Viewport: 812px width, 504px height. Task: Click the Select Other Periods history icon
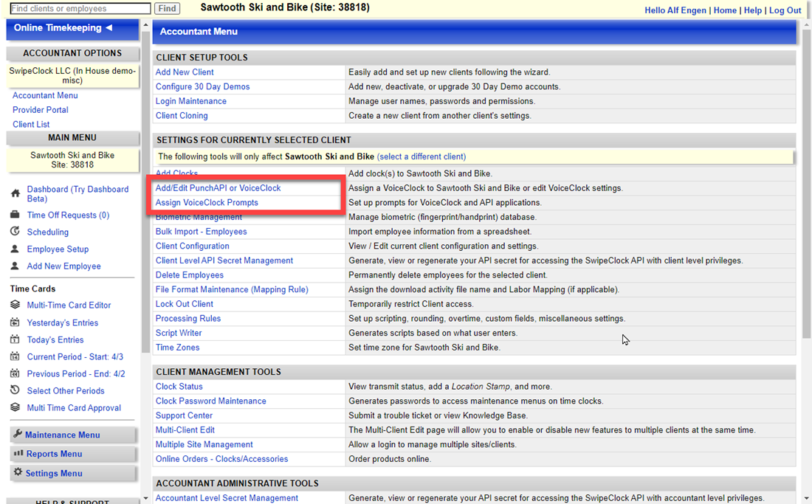[x=15, y=390]
